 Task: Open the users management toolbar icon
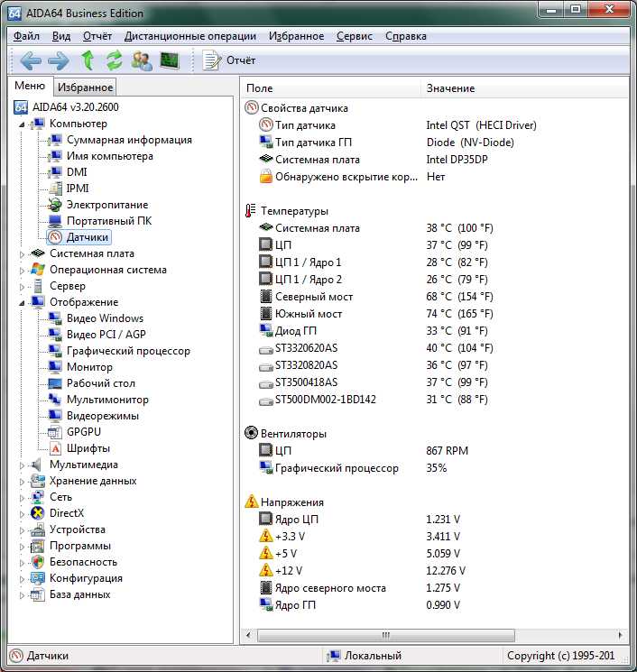142,60
